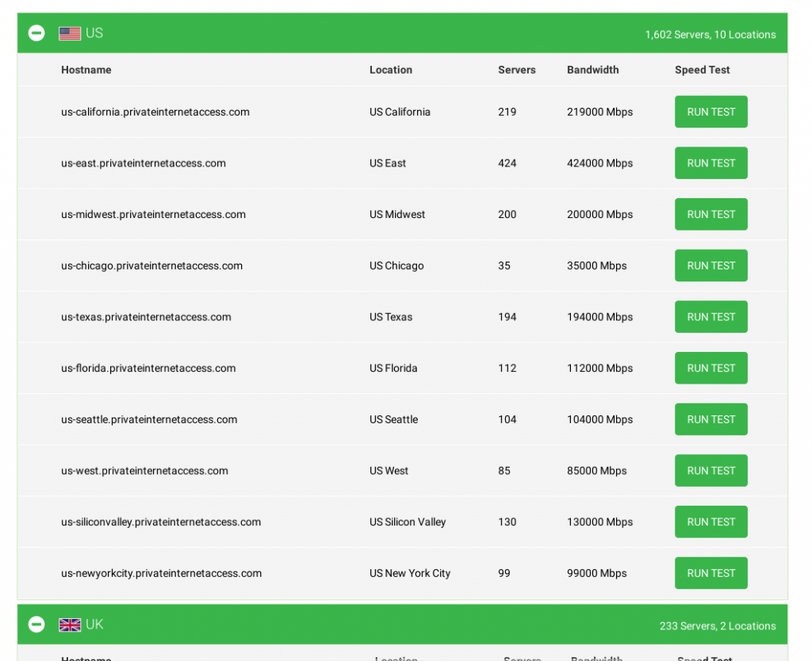Click the 'US California' location cell

tap(400, 112)
